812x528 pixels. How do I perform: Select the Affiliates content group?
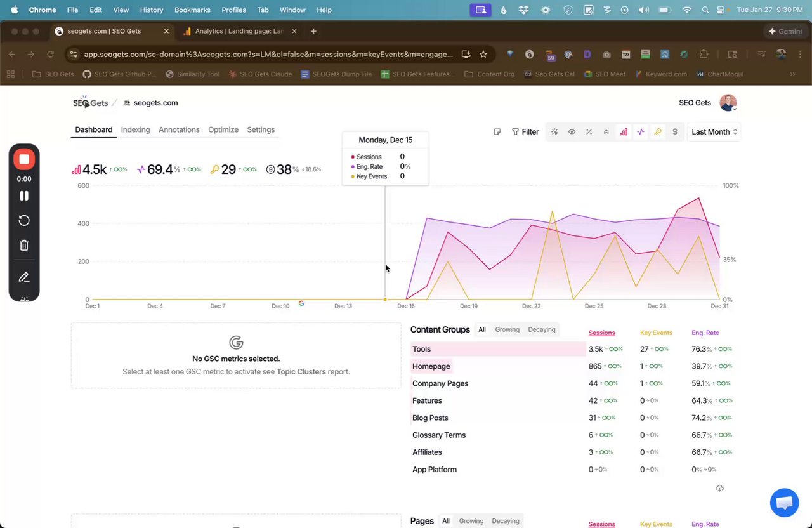[427, 452]
